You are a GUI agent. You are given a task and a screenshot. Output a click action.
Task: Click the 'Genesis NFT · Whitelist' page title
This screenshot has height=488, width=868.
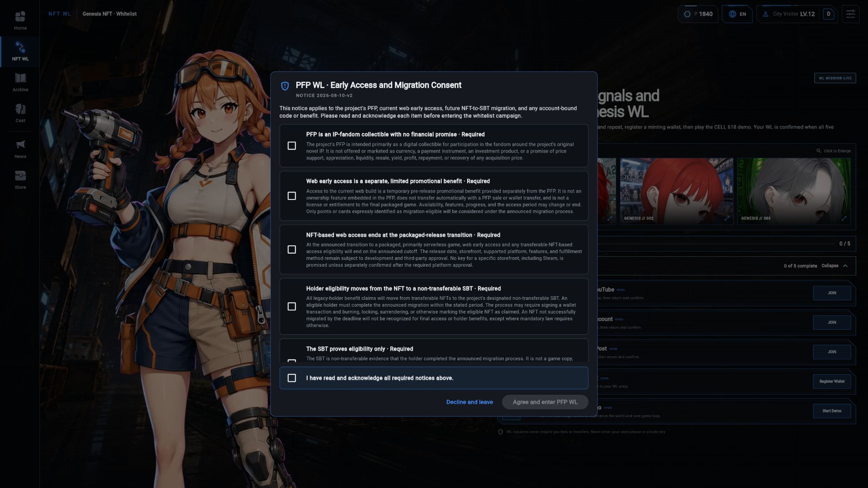click(x=110, y=14)
